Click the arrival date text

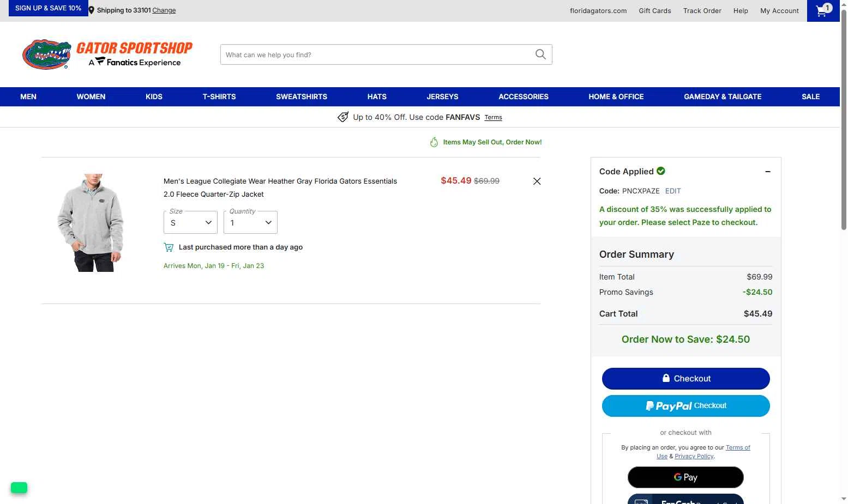click(214, 266)
